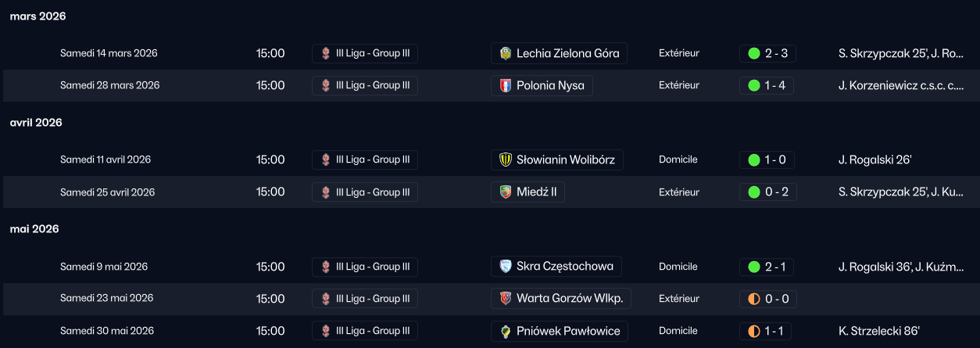Click the Polonia Nysa club crest

click(x=506, y=85)
